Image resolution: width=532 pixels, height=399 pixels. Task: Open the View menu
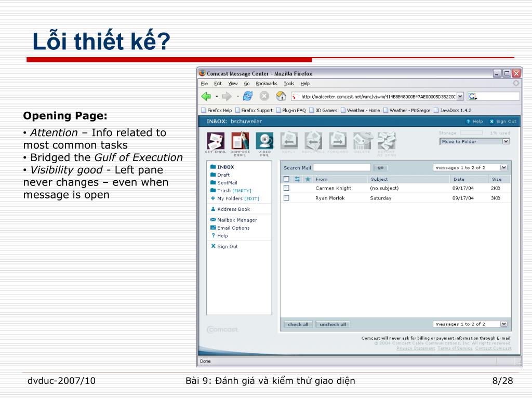tap(233, 84)
